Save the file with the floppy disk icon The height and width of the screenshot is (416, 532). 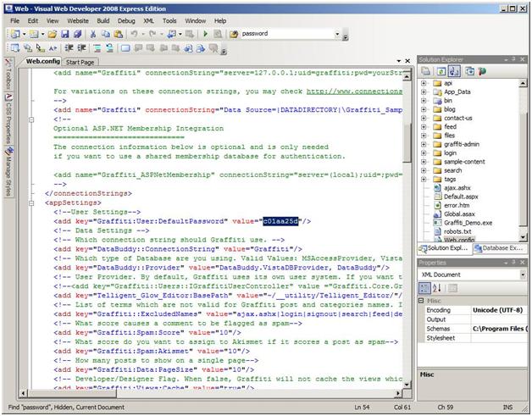click(65, 34)
